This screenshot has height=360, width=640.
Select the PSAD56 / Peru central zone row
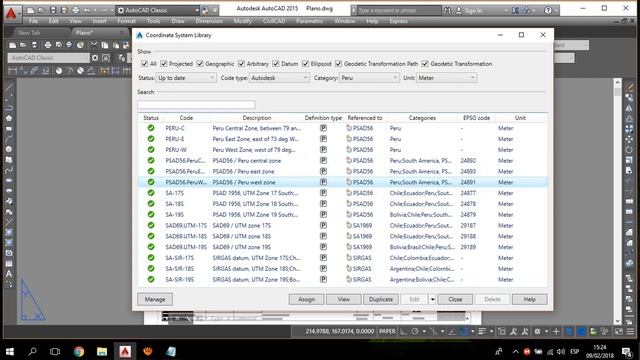click(342, 160)
